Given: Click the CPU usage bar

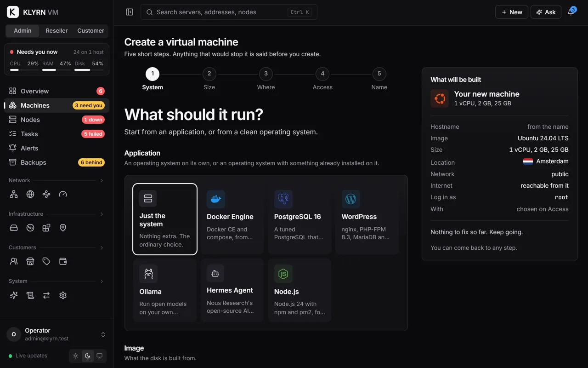Looking at the screenshot, I should (24, 70).
